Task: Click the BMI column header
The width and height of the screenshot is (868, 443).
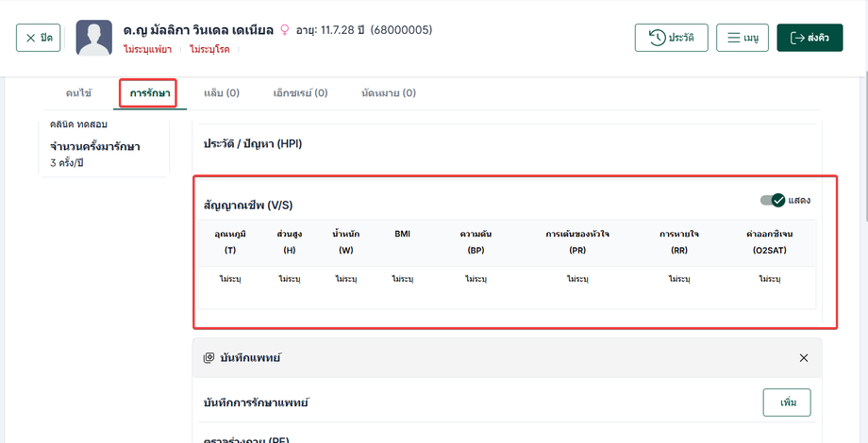Action: (403, 234)
